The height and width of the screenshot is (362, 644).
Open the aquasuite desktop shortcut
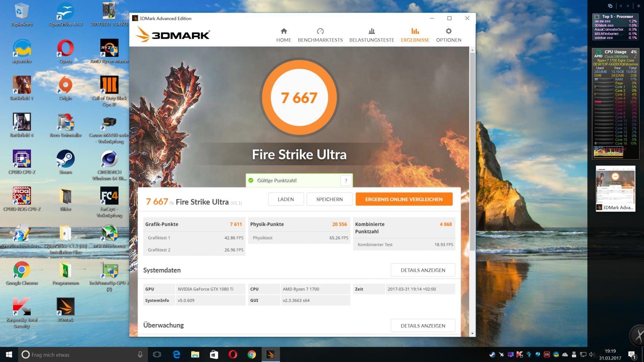pyautogui.click(x=22, y=51)
